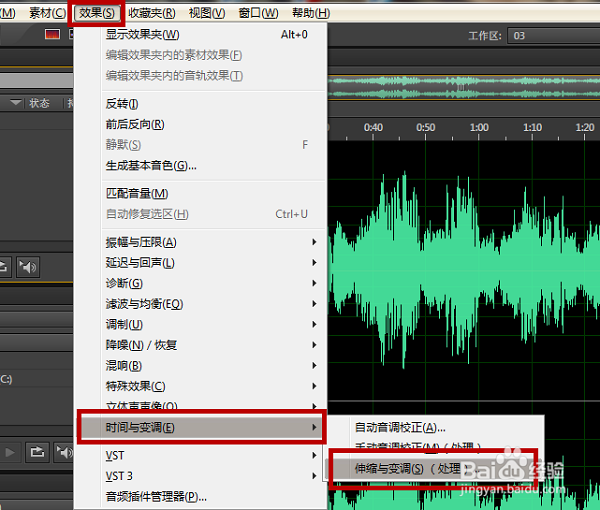Screen dimensions: 600x510
Task: Click the loop playback icon in lower panel
Action: (37, 453)
